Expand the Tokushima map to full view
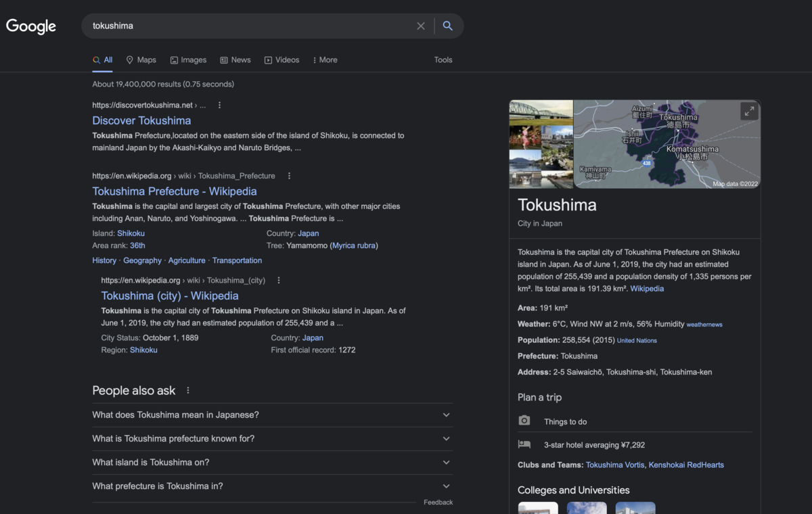This screenshot has width=812, height=514. pos(749,112)
